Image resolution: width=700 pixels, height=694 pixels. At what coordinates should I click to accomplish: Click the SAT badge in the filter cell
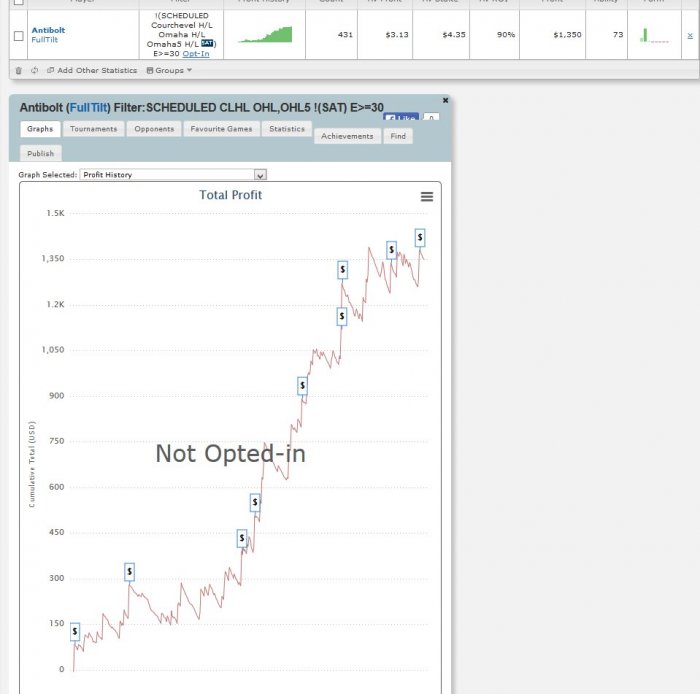(x=207, y=43)
